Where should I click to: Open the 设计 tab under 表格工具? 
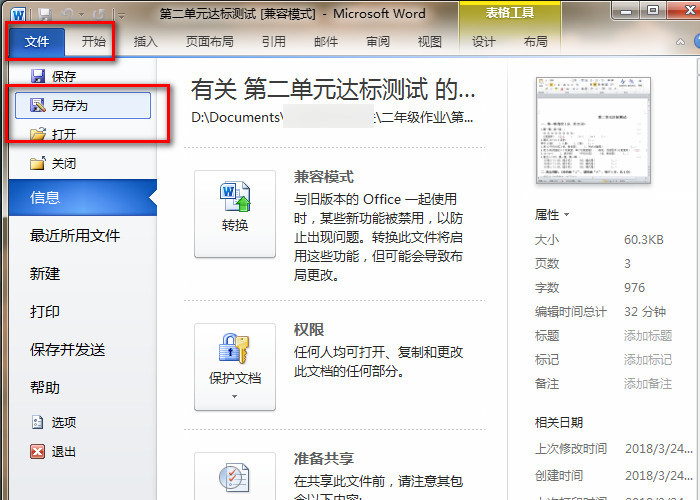coord(484,42)
